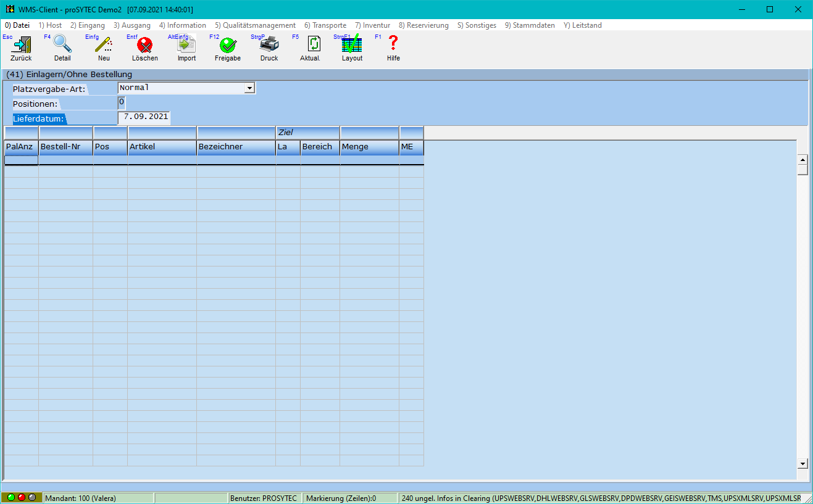Screen dimensions: 813x504
Task: Click the Artikel column header
Action: [x=162, y=147]
